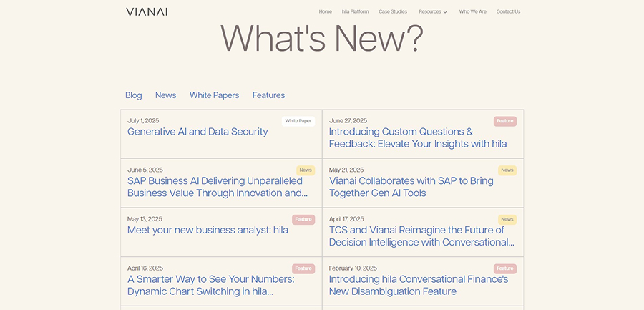This screenshot has width=644, height=310.
Task: Click the White Paper tag badge
Action: 298,121
